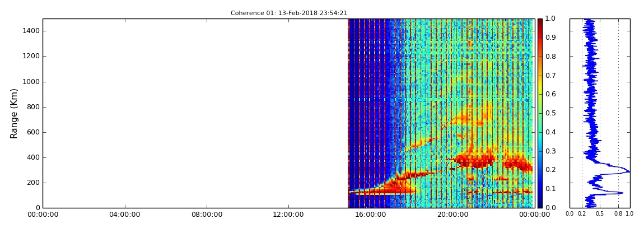
Task: Click the 0.5 colorbar tick label
Action: (549, 113)
